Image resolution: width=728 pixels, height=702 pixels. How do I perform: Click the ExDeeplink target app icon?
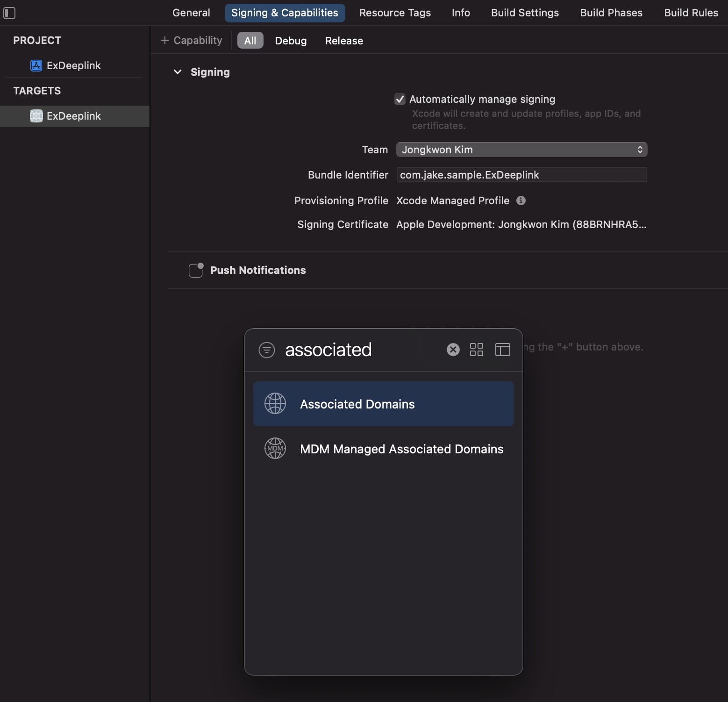tap(36, 116)
